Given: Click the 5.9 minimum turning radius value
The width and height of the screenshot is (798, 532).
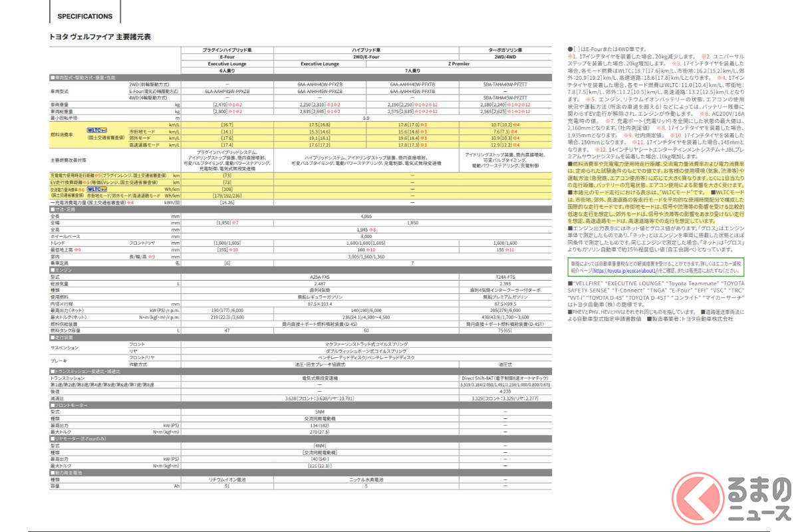Looking at the screenshot, I should (x=366, y=118).
